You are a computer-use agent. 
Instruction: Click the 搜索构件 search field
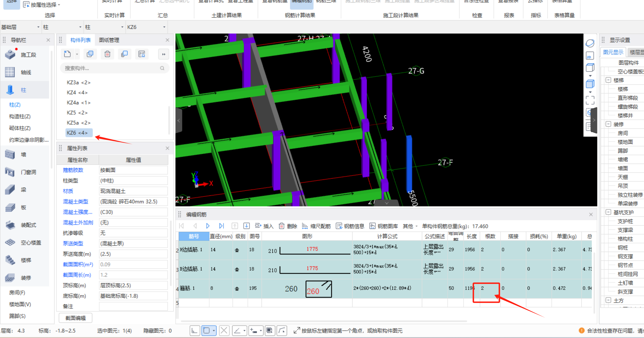coord(115,68)
